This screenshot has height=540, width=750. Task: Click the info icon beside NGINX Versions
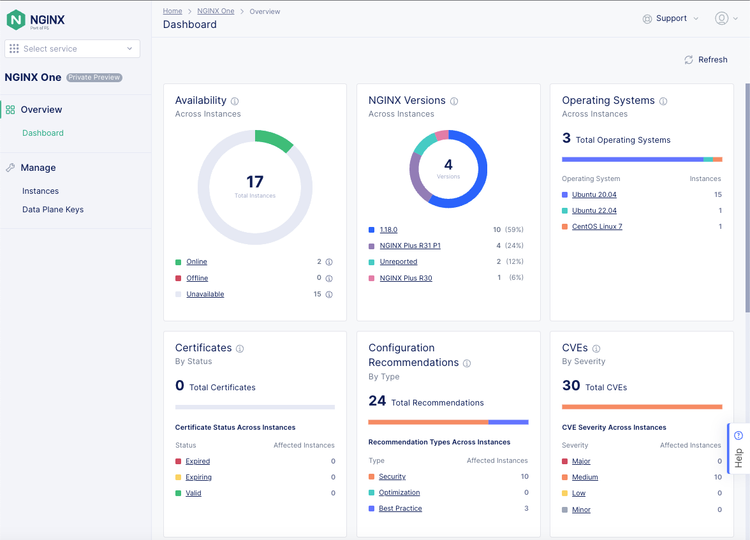(454, 101)
